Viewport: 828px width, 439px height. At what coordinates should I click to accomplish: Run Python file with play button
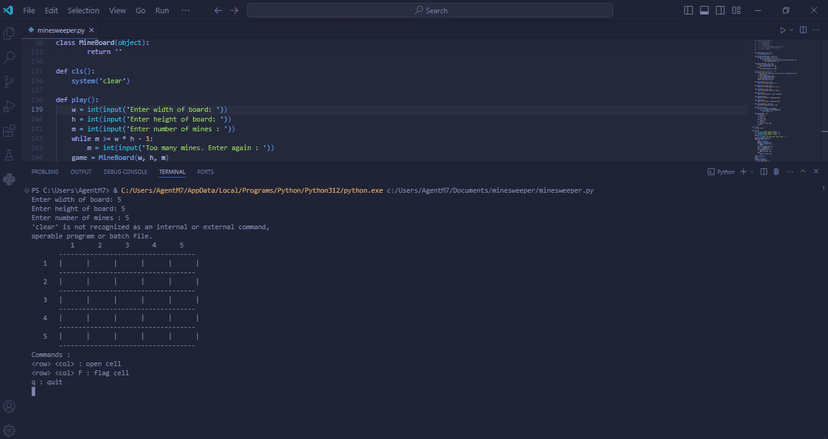[x=783, y=30]
